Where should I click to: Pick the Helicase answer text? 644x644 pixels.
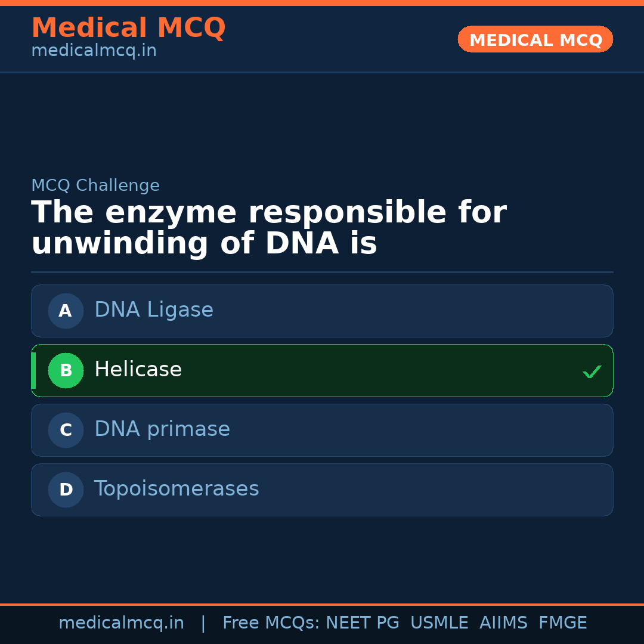(138, 370)
